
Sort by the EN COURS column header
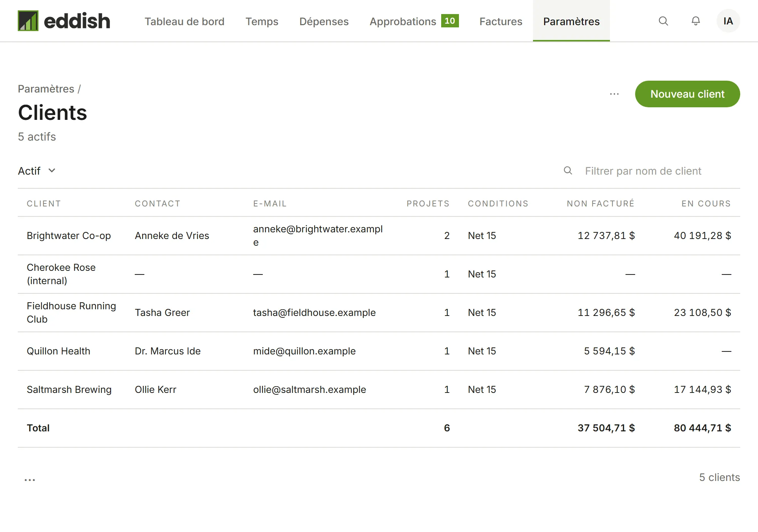706,203
